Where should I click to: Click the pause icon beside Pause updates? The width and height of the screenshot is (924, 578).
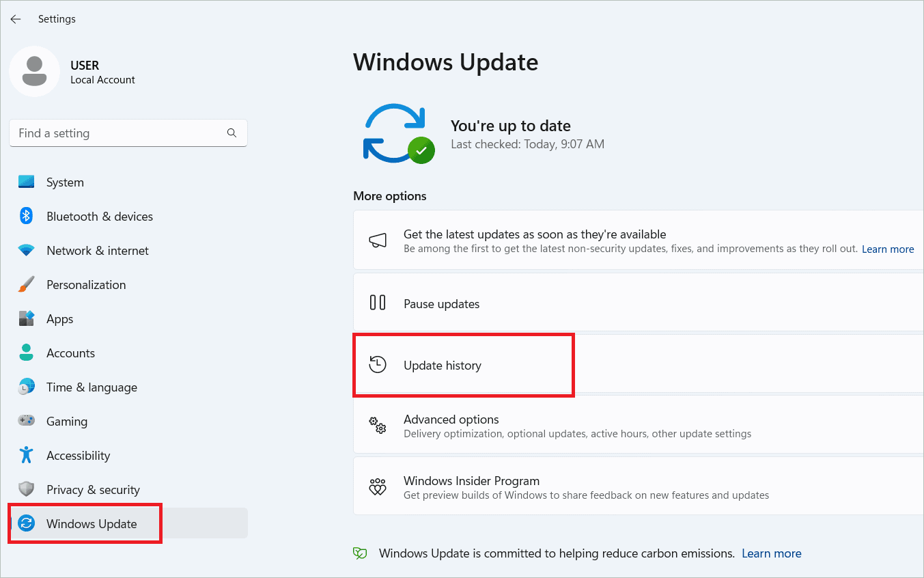click(378, 303)
